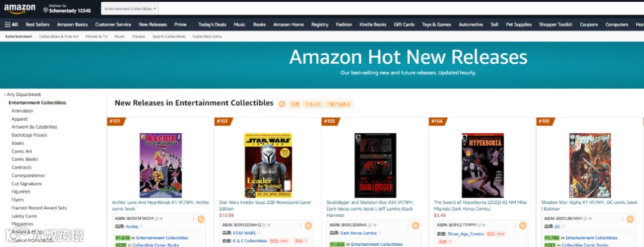Copy the ASIN B09X3D94HQ using the copy icon
Image resolution: width=644 pixels, height=247 pixels.
click(x=264, y=225)
